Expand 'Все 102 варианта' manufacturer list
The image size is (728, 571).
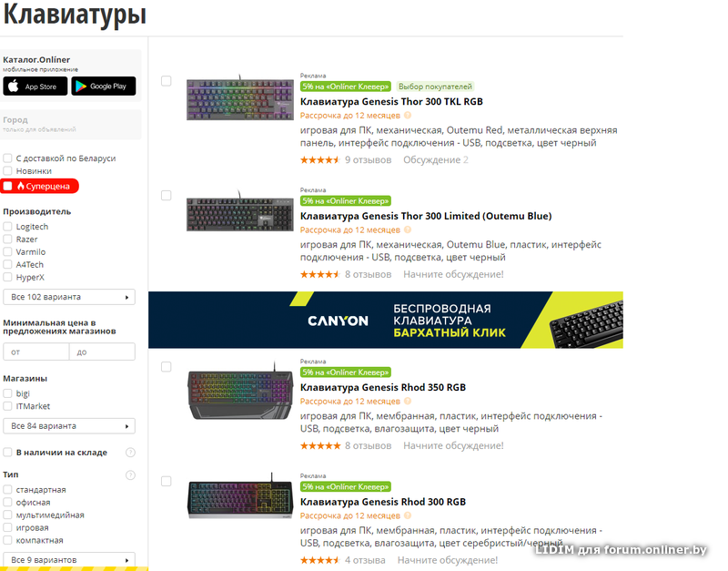(69, 297)
